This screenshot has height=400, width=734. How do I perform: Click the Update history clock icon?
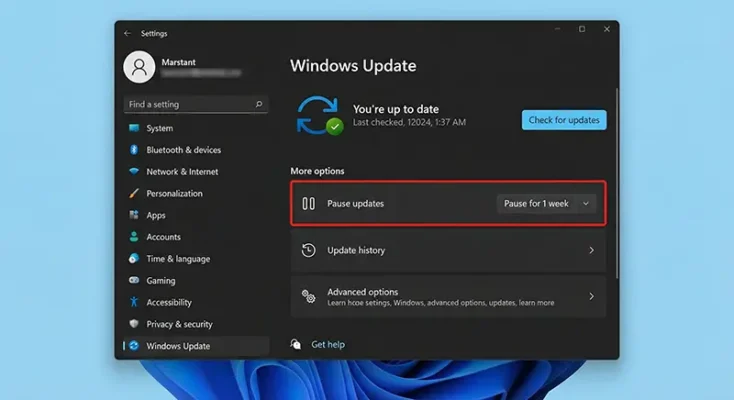[x=308, y=250]
